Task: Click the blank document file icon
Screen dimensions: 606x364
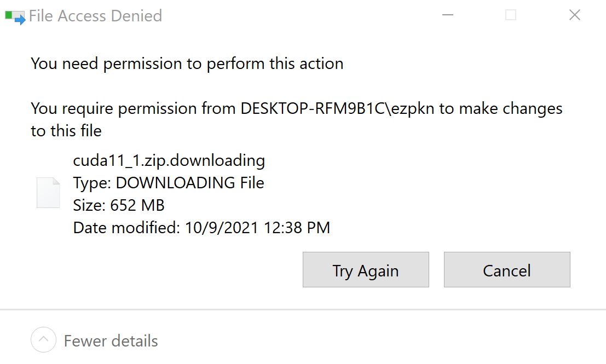Action: (x=48, y=193)
